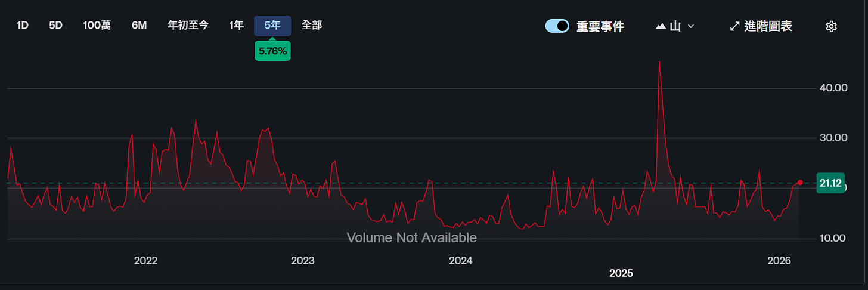Image resolution: width=868 pixels, height=290 pixels.
Task: Click the 2023 axis label
Action: (302, 260)
